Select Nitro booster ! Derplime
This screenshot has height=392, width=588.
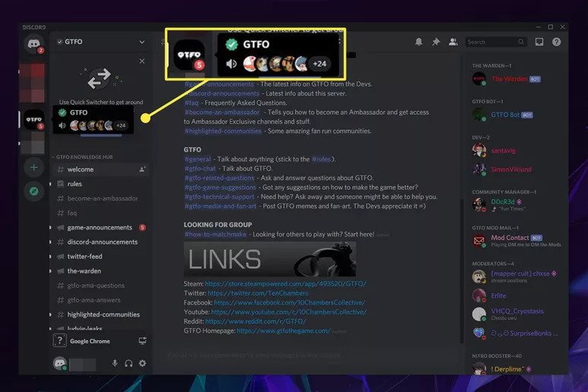point(517,369)
